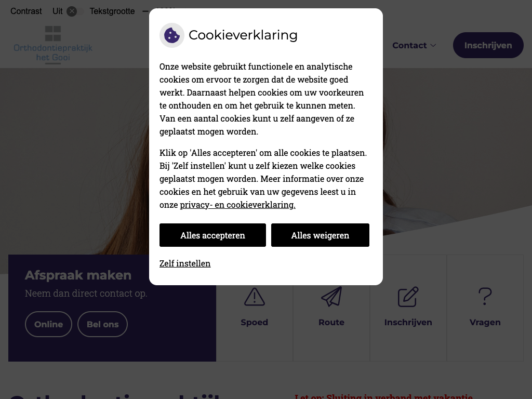The height and width of the screenshot is (399, 532).
Task: Select the Spoed tile label
Action: 255,322
